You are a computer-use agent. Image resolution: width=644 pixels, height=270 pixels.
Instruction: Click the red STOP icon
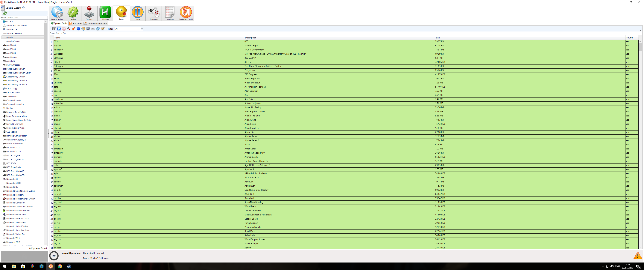(x=64, y=29)
